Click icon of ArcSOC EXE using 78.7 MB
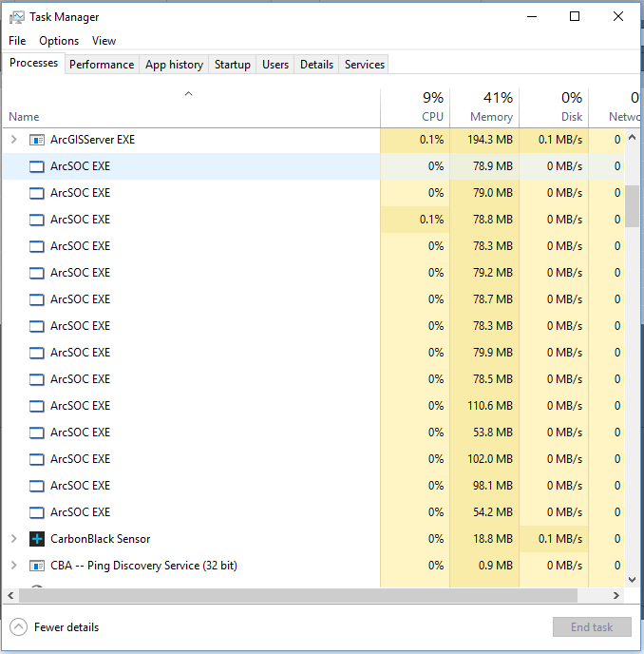 point(37,299)
